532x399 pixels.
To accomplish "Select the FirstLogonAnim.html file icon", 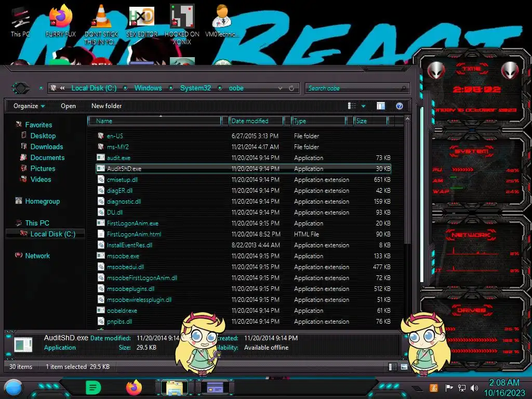I will point(101,234).
